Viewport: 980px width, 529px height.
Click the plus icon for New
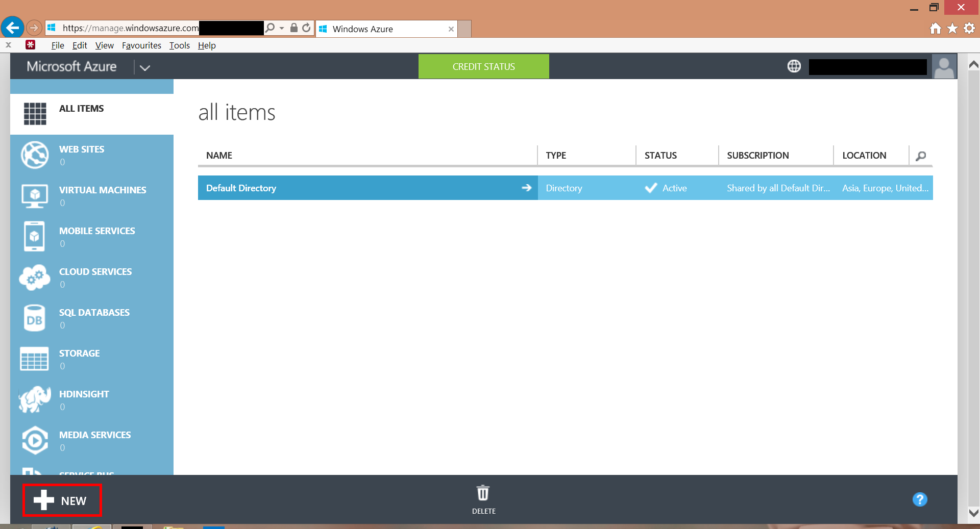pos(44,500)
